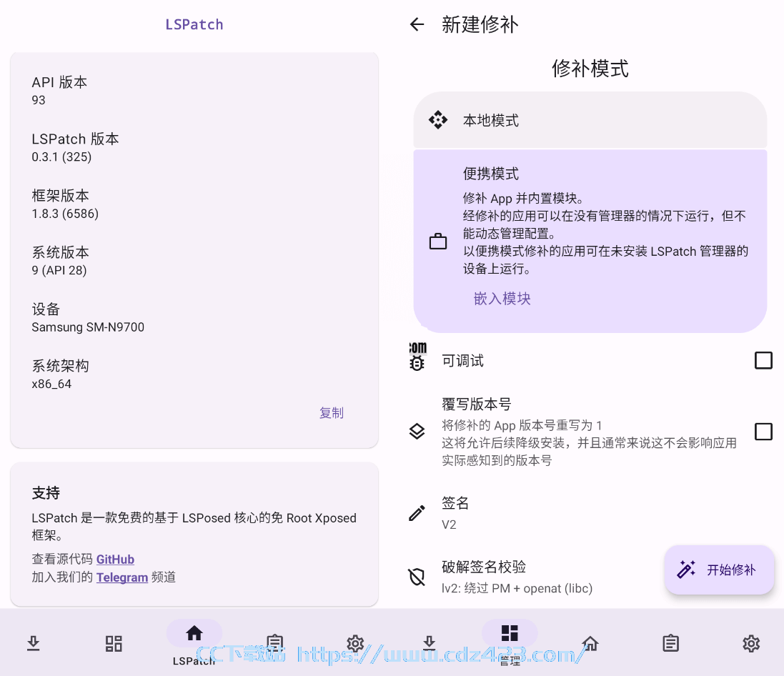Enable the 可调试 checkbox

pos(763,360)
